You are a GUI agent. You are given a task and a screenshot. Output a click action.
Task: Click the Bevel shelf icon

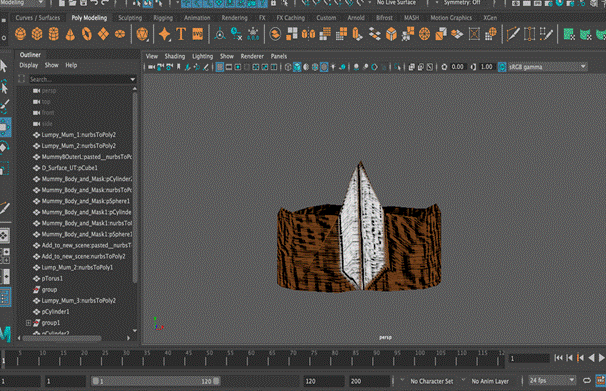(x=391, y=34)
